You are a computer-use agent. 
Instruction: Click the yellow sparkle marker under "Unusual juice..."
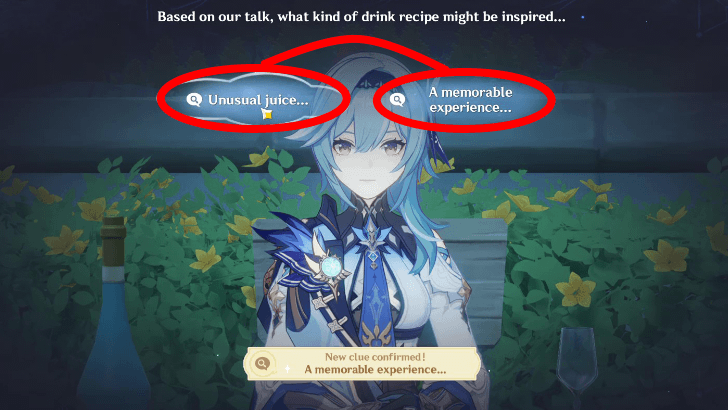point(267,114)
